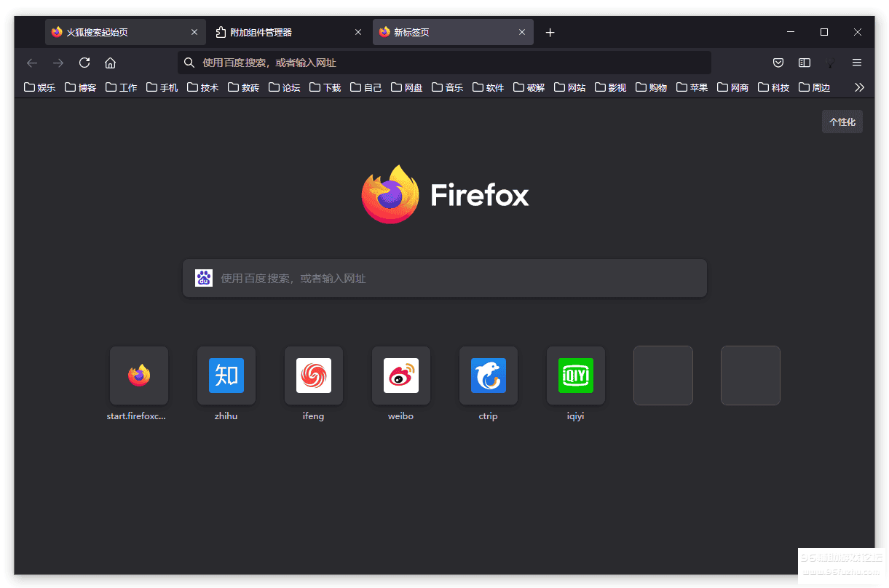
Task: Go to the Home page icon
Action: click(110, 63)
